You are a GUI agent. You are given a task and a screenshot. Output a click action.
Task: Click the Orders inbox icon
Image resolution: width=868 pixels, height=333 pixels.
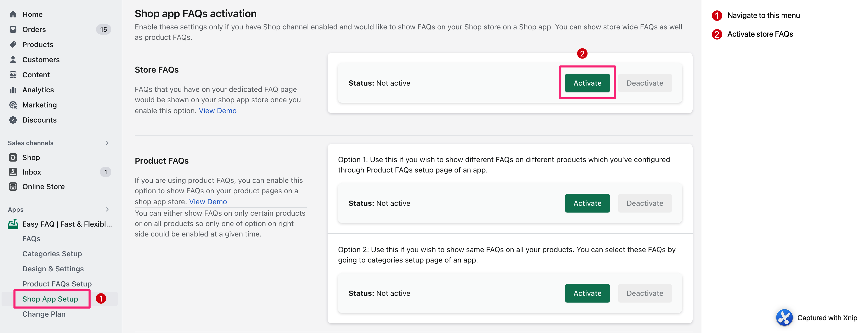13,29
